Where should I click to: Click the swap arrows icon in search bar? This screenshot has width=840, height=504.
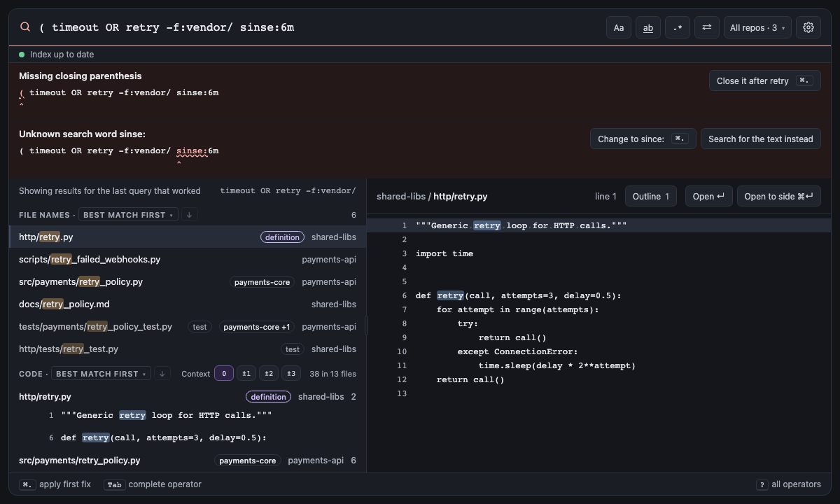coord(707,27)
